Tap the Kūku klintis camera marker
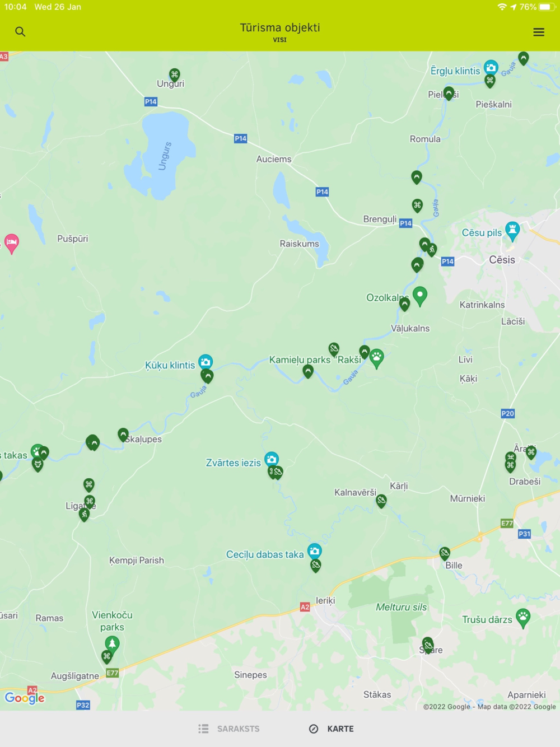 click(206, 362)
